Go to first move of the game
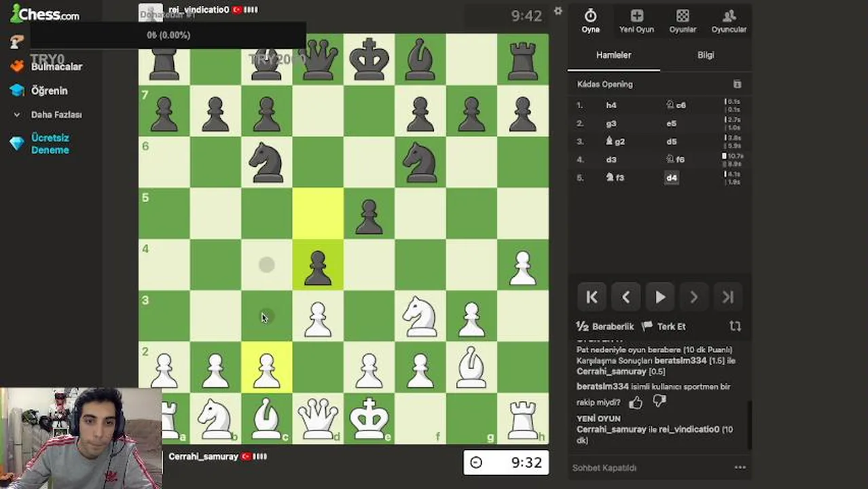The image size is (868, 489). click(x=592, y=297)
